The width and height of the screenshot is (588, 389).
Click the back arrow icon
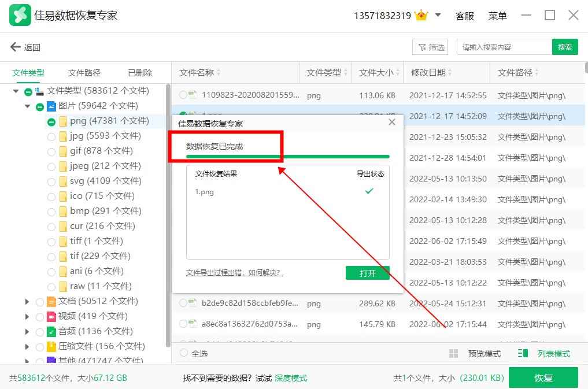(x=15, y=47)
